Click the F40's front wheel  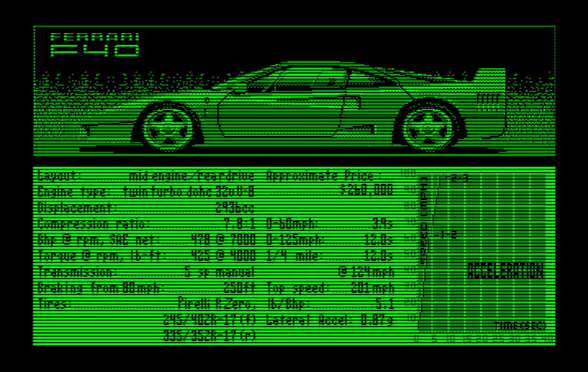168,129
